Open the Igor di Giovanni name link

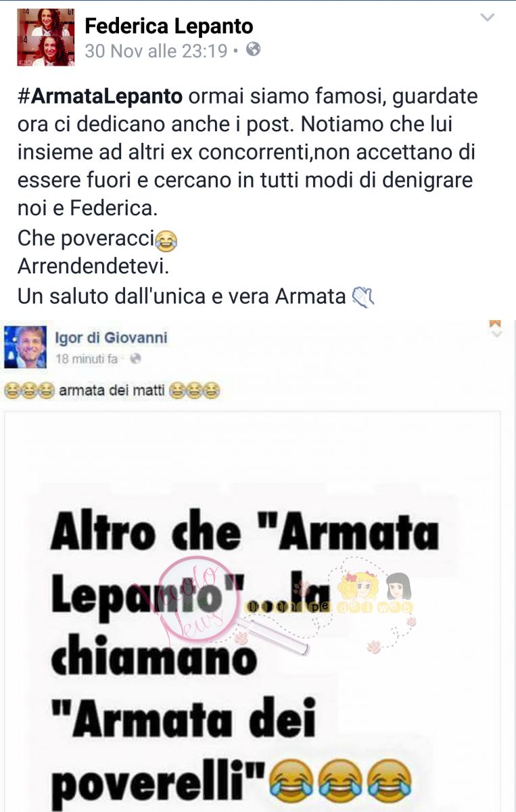point(111,338)
